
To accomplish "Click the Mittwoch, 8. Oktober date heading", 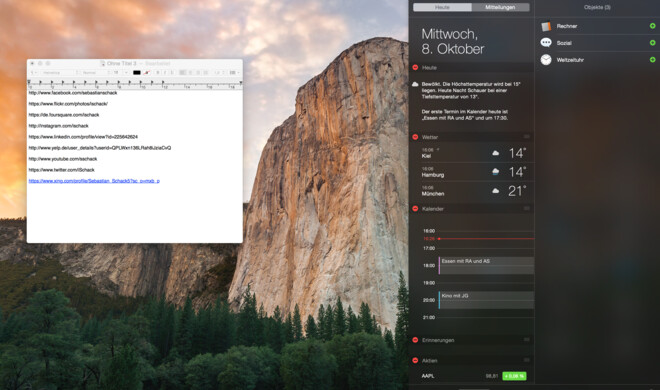I will 453,41.
